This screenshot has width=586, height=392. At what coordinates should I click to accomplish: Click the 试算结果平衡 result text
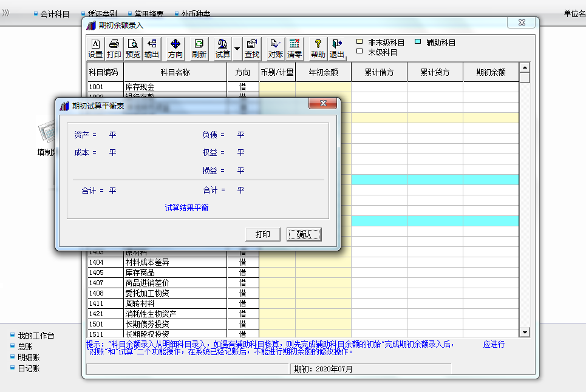(x=186, y=208)
